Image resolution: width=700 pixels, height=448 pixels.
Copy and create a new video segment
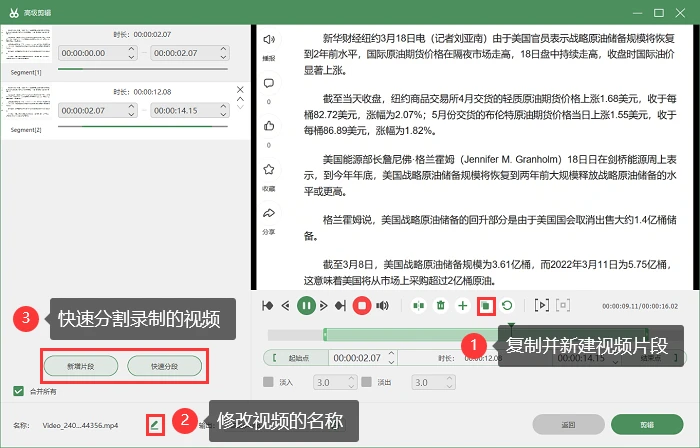coord(486,306)
